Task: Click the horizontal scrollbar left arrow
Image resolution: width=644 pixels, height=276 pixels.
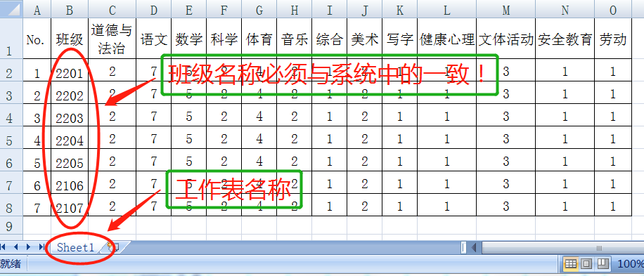Action: (x=474, y=248)
